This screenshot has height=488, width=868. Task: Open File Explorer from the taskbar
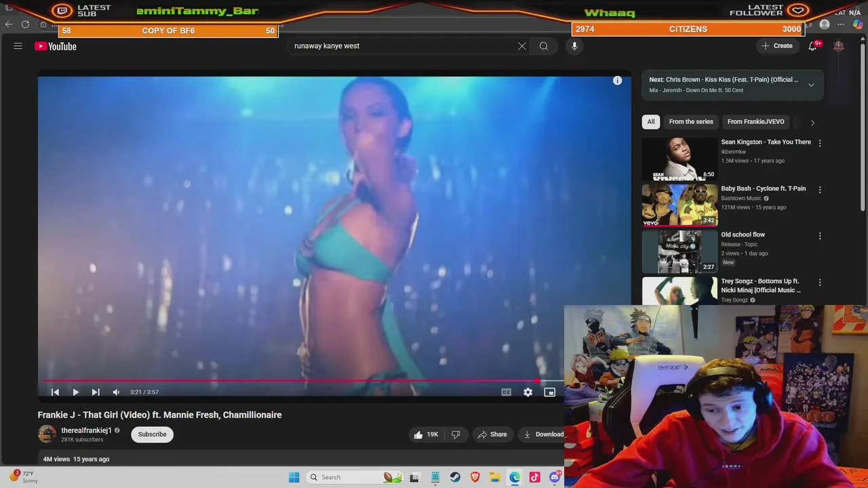coord(495,477)
